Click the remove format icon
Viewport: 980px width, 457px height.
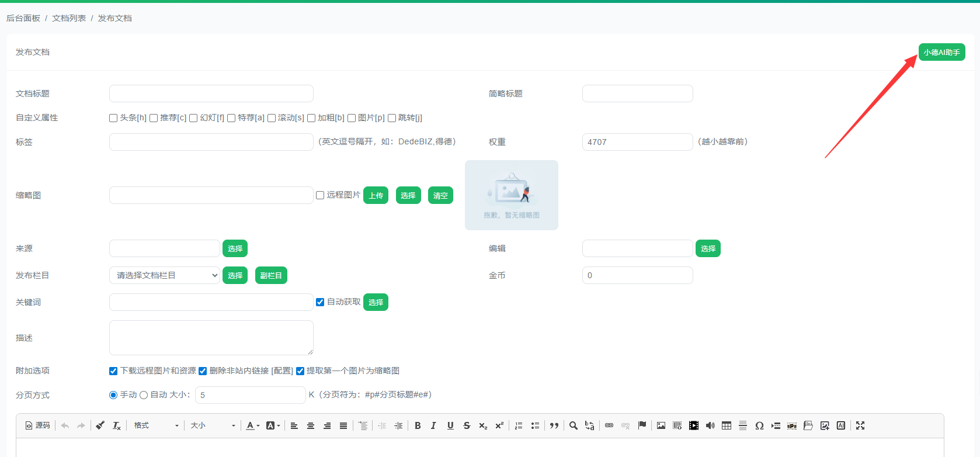point(117,425)
